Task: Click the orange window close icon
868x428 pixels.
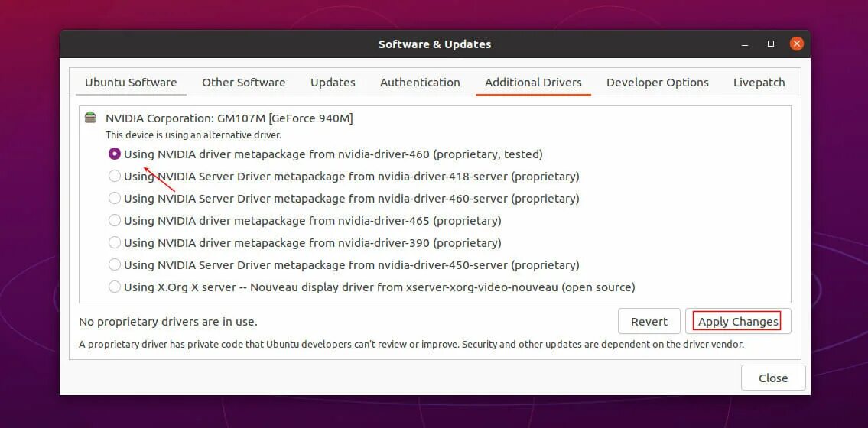Action: (797, 44)
